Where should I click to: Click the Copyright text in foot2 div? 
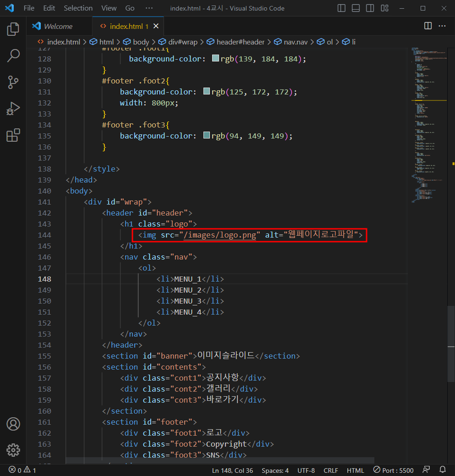coord(226,444)
